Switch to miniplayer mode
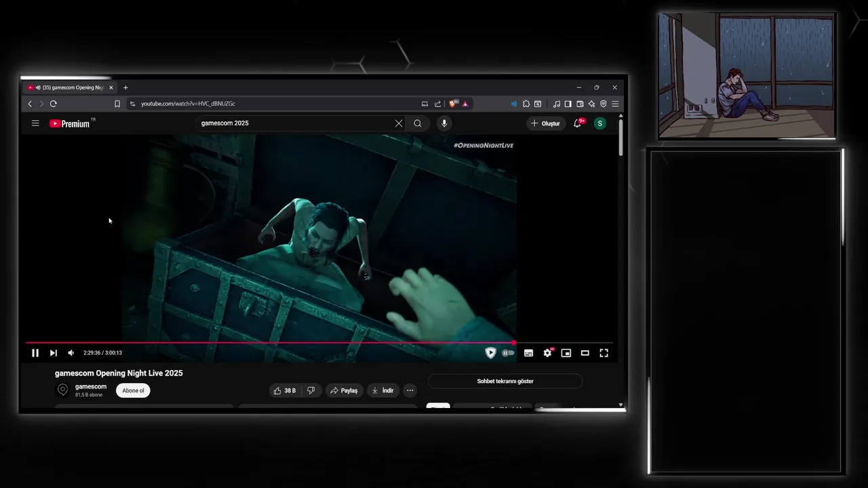Screen dimensions: 868x488 566,353
